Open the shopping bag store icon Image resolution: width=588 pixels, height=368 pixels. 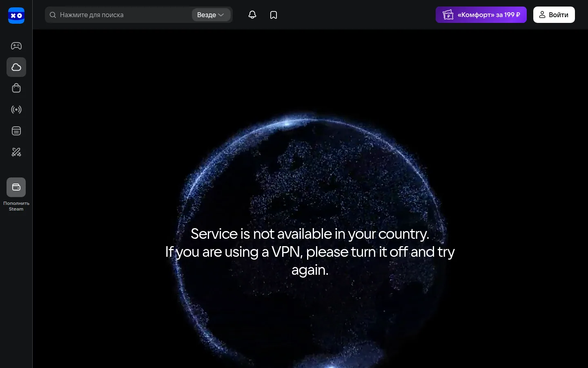coord(16,88)
